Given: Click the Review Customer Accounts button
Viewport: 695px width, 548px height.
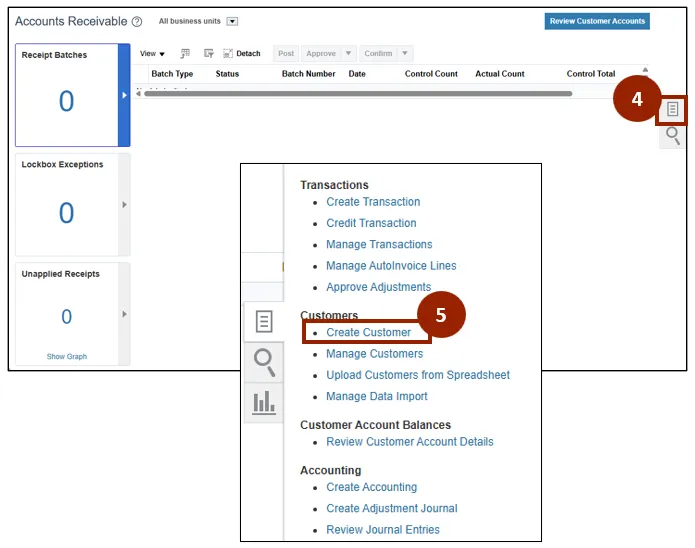Looking at the screenshot, I should (x=597, y=21).
